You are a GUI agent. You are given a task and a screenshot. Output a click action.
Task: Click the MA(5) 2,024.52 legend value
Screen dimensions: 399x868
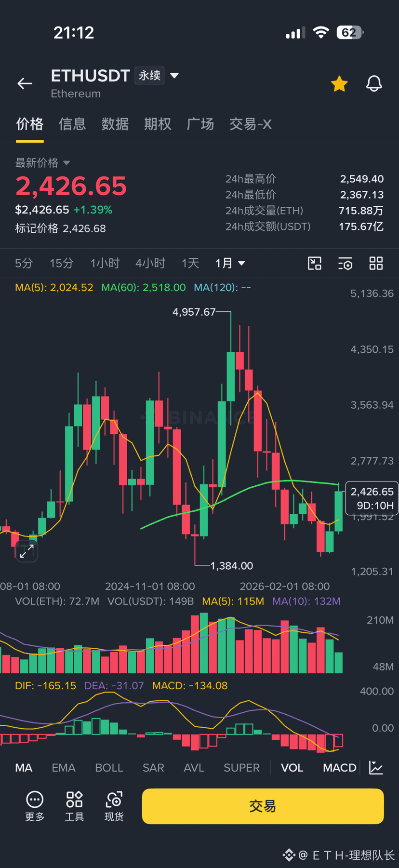(x=54, y=288)
